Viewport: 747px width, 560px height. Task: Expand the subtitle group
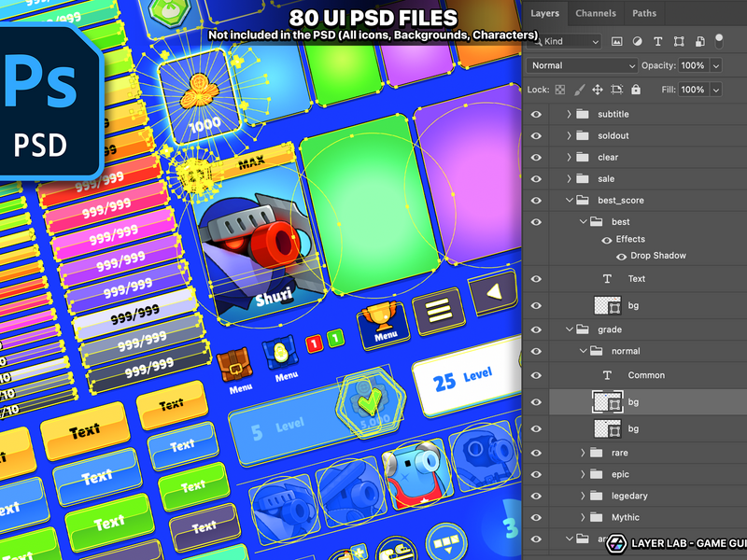click(569, 114)
